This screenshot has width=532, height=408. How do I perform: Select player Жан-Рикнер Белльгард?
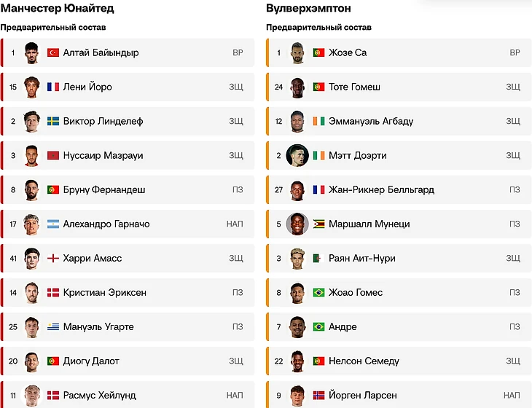coord(399,189)
